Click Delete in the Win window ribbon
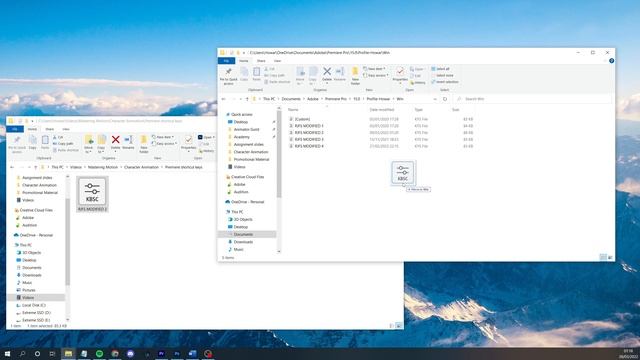The image size is (640, 360). tap(327, 74)
